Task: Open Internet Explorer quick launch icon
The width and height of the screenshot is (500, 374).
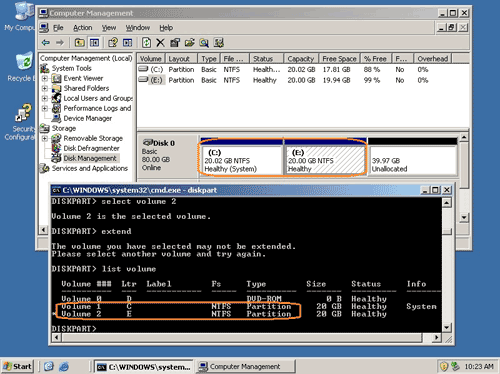Action: [63, 367]
